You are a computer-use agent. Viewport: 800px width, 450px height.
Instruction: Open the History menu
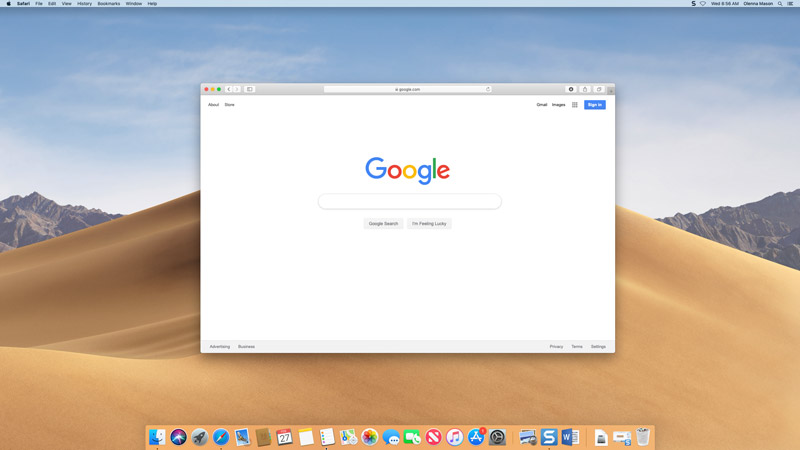click(85, 4)
